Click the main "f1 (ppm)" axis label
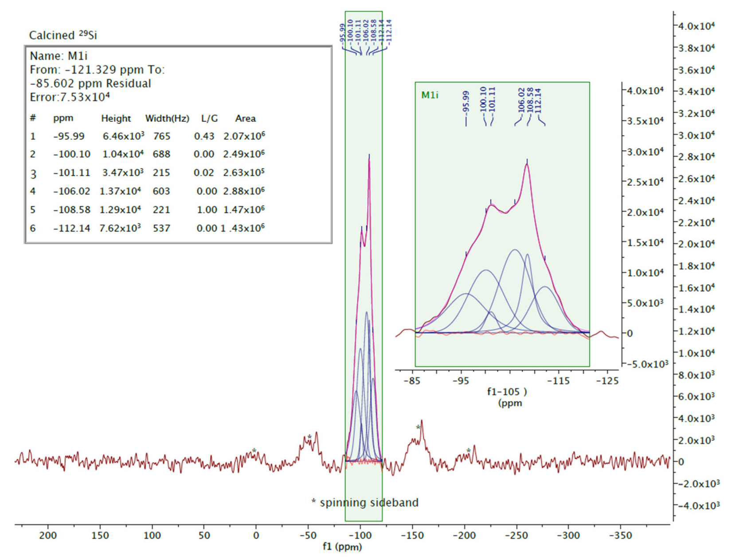Image resolution: width=732 pixels, height=560 pixels. (342, 547)
